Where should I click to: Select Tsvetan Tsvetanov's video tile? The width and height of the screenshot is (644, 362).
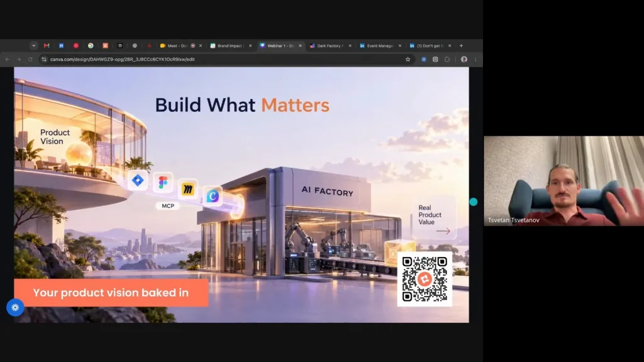point(564,181)
